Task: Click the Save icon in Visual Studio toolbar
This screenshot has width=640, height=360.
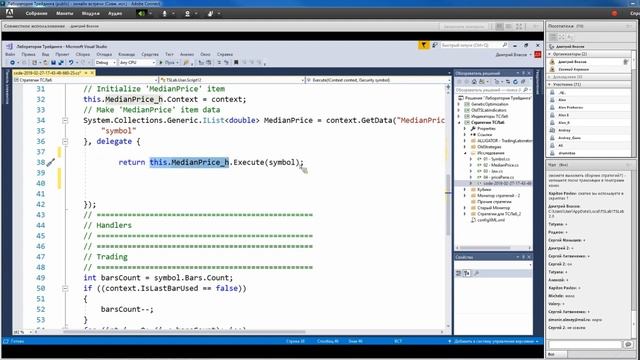Action: [x=53, y=62]
